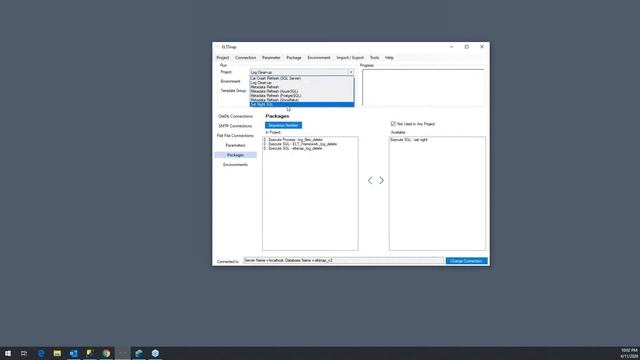Open Outlook from the taskbar
The width and height of the screenshot is (640, 360).
point(73,353)
